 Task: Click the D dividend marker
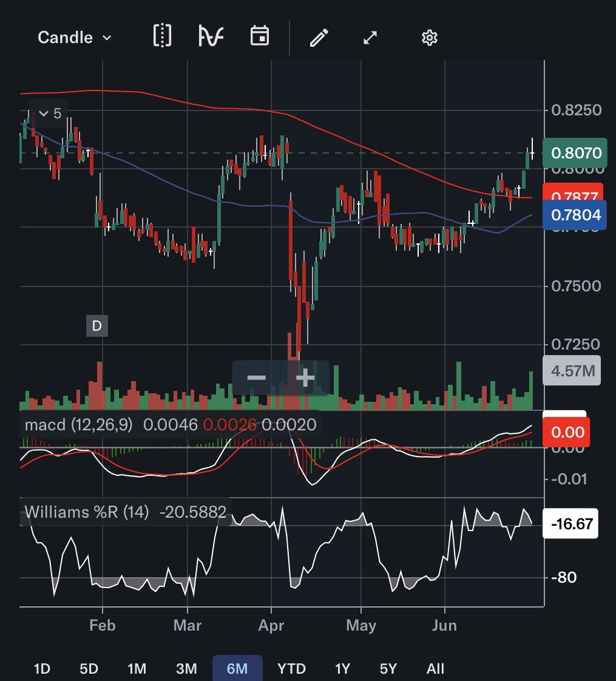click(96, 326)
